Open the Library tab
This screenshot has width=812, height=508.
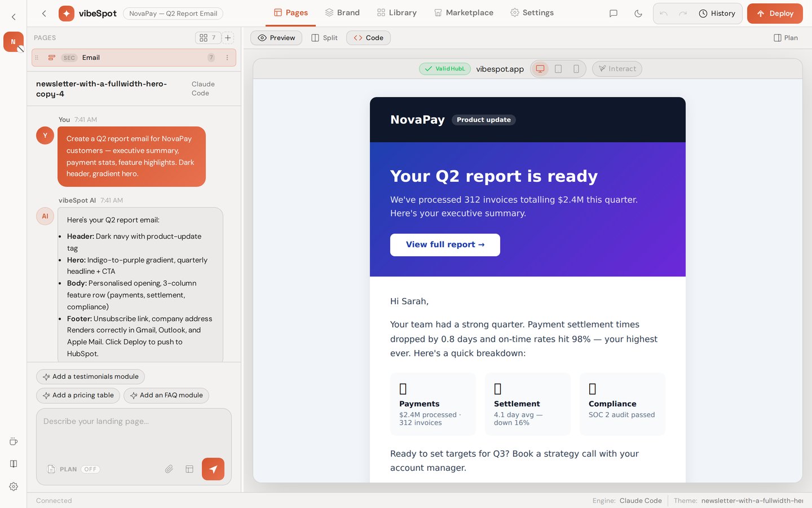[396, 13]
